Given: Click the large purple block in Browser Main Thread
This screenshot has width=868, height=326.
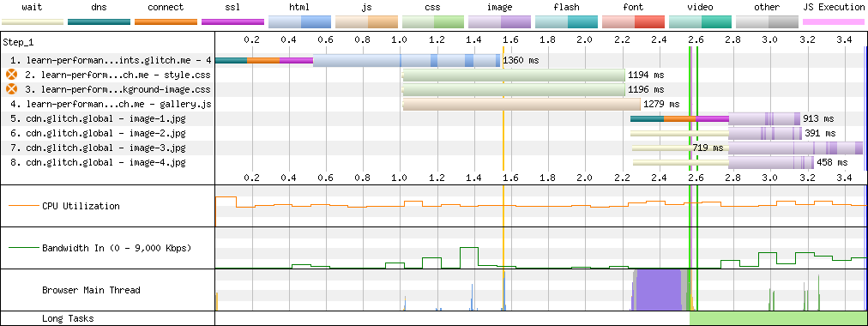Looking at the screenshot, I should tap(658, 289).
